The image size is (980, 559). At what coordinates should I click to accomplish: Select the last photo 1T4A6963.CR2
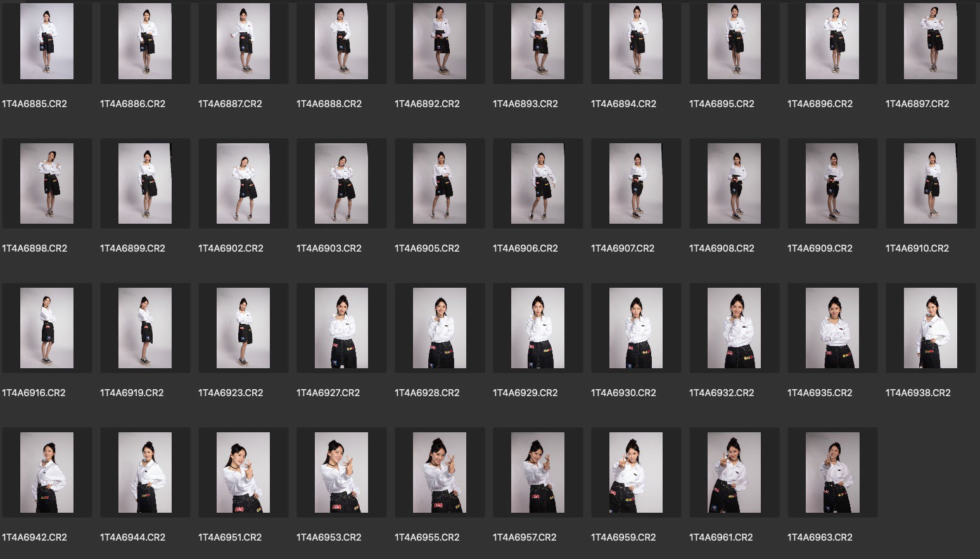[x=832, y=472]
